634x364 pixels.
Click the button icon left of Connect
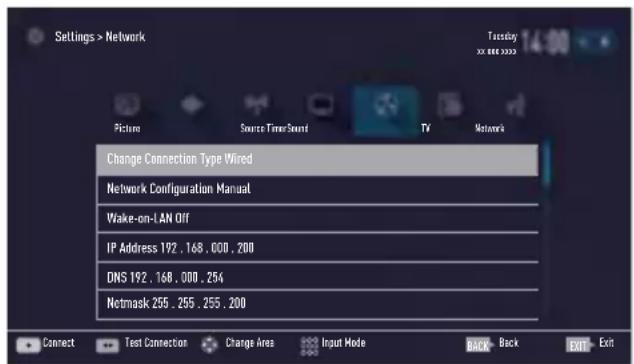(28, 345)
